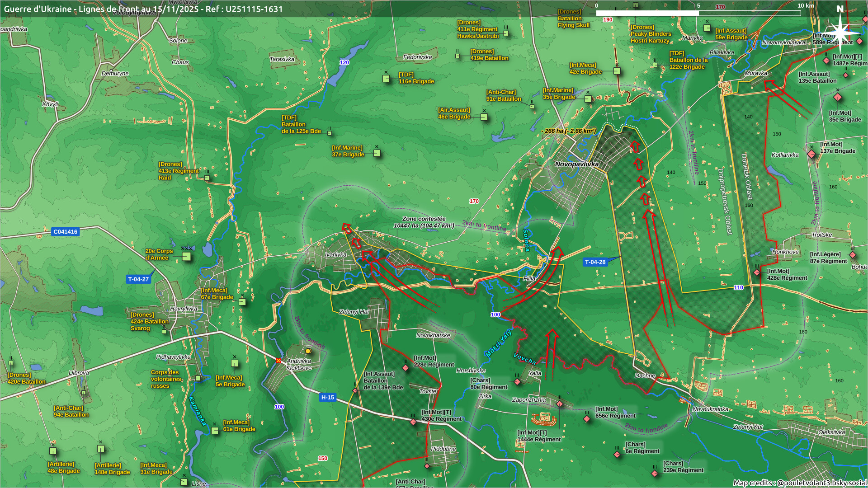Click the red X marker on H-15 road
The height and width of the screenshot is (488, 868).
pyautogui.click(x=278, y=361)
